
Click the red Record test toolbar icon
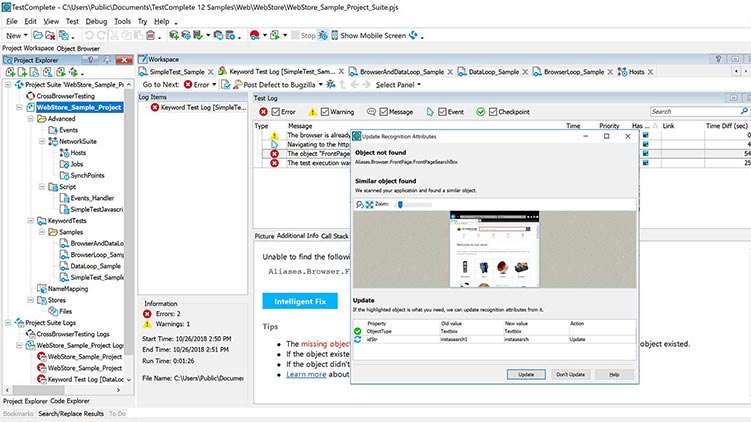click(254, 35)
